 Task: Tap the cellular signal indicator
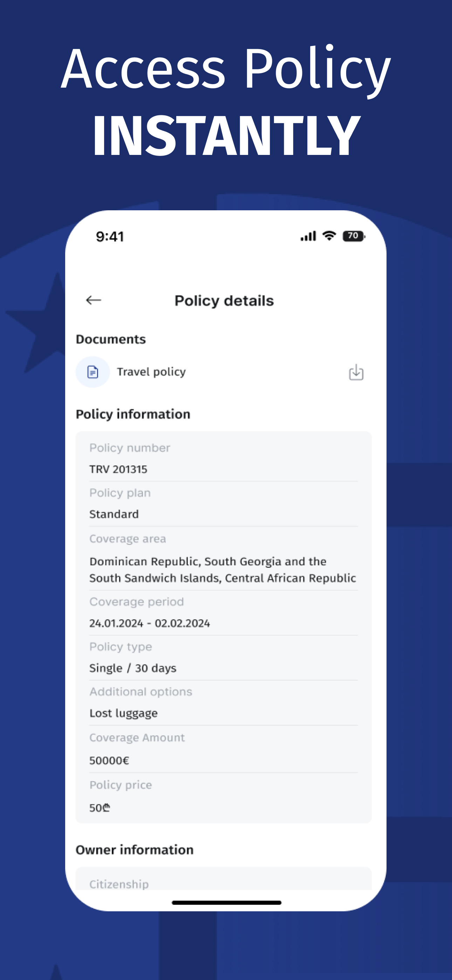308,236
